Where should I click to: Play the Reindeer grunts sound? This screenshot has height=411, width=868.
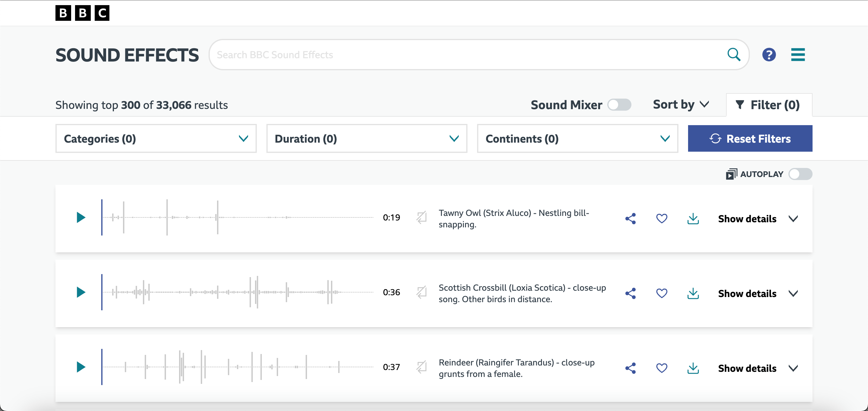pyautogui.click(x=81, y=367)
